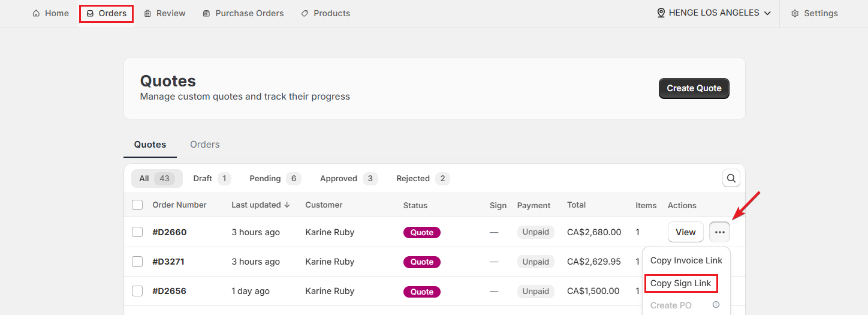Click the location pin icon beside HENGE LOS ANGELES
Image resolution: width=868 pixels, height=315 pixels.
pyautogui.click(x=661, y=13)
